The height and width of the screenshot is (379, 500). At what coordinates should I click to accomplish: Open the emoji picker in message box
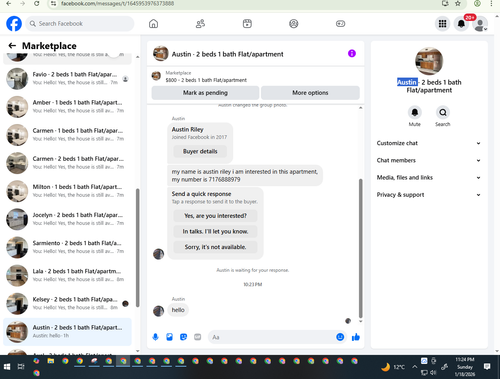[340, 337]
